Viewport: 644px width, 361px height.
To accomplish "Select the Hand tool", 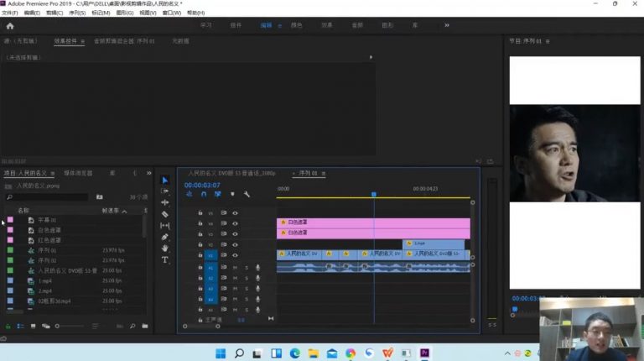I will (165, 249).
